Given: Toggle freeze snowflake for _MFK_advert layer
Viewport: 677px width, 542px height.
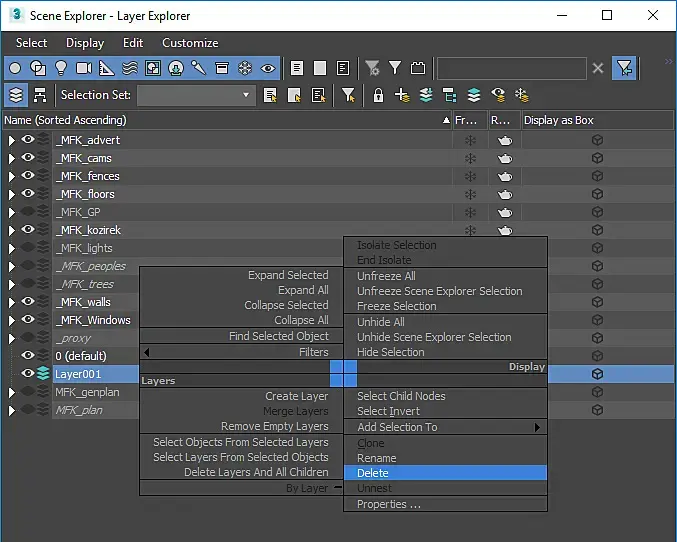Looking at the screenshot, I should [x=469, y=140].
